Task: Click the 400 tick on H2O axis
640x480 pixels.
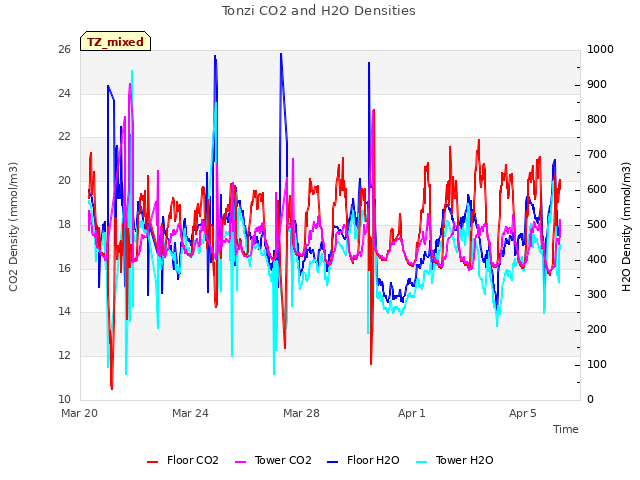Action: [x=597, y=260]
